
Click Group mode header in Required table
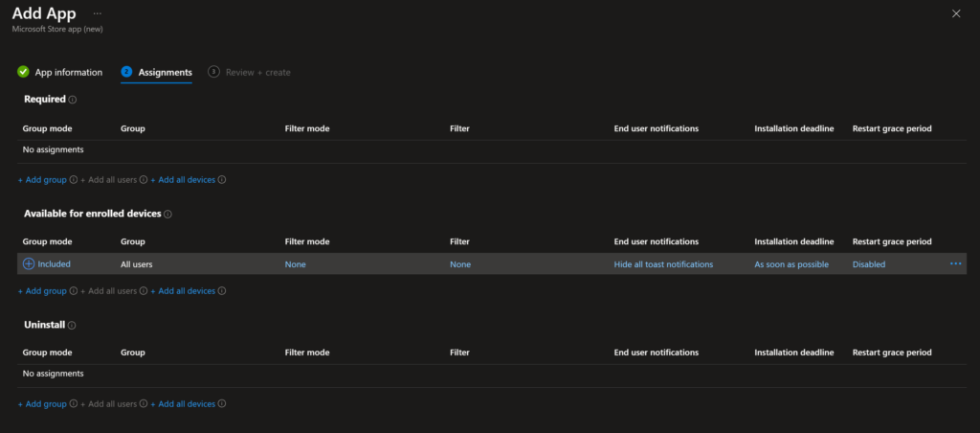[x=48, y=128]
